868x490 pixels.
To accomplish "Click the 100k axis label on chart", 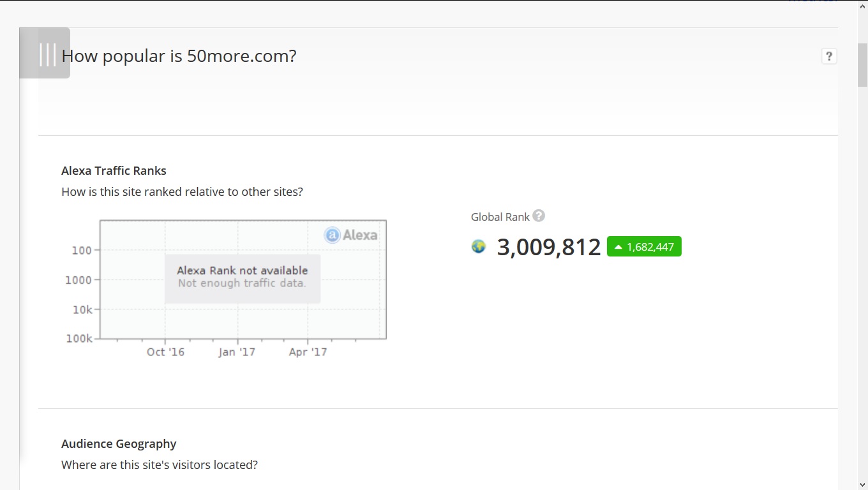I will pyautogui.click(x=79, y=338).
